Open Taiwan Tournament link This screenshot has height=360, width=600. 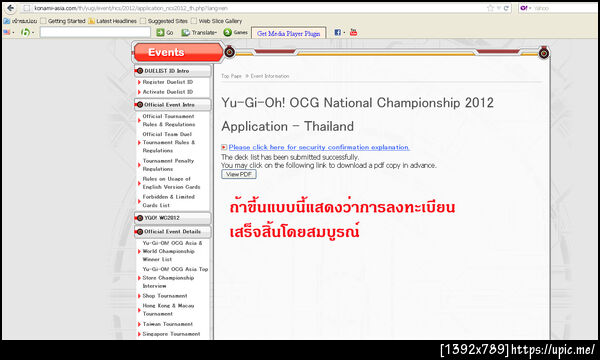167,324
